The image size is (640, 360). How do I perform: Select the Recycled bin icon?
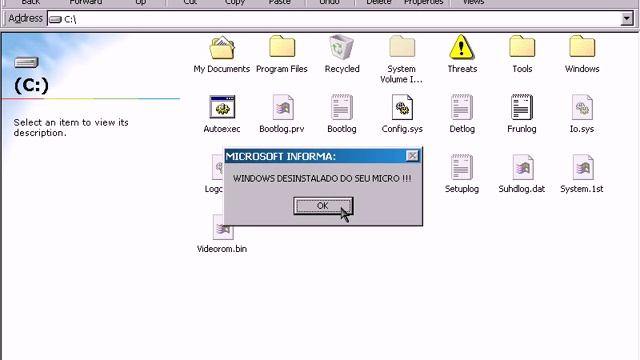click(342, 47)
